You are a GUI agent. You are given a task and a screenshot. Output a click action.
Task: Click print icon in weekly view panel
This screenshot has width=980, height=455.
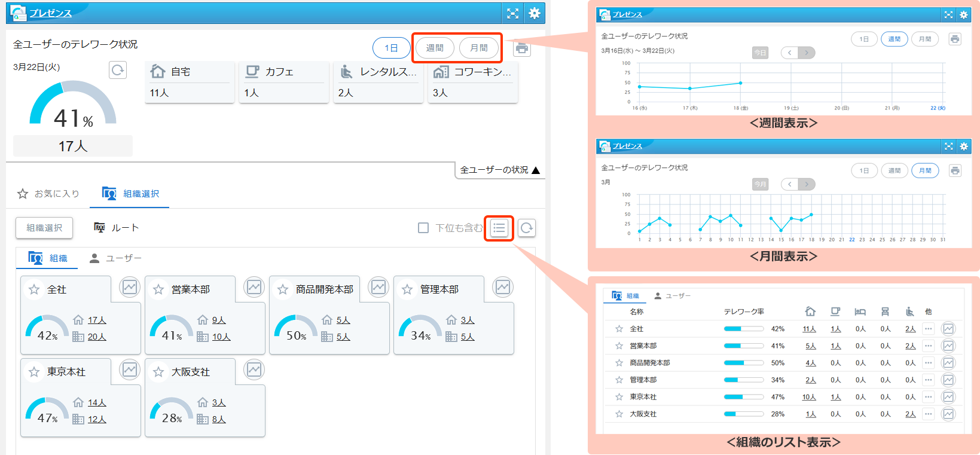coord(955,39)
